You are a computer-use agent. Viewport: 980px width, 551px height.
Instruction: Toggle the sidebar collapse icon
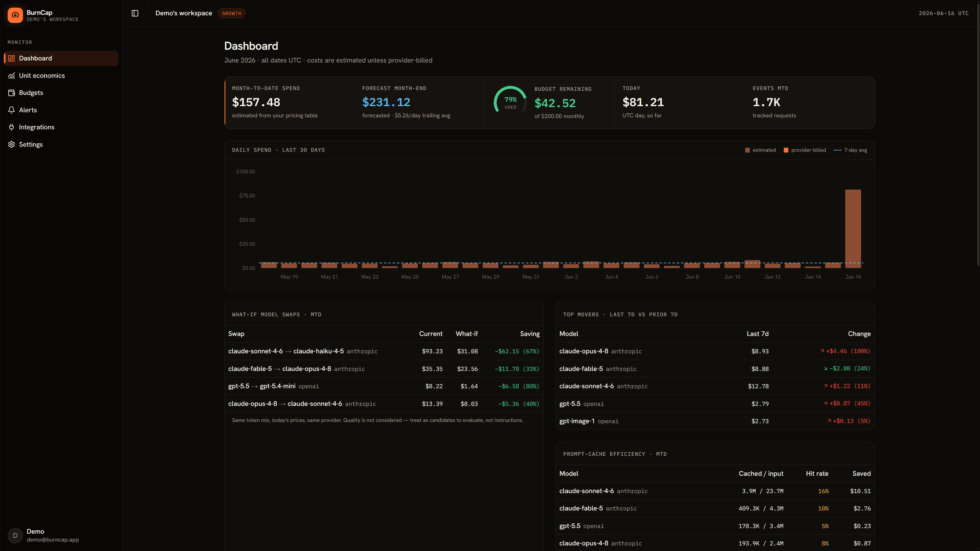click(135, 13)
